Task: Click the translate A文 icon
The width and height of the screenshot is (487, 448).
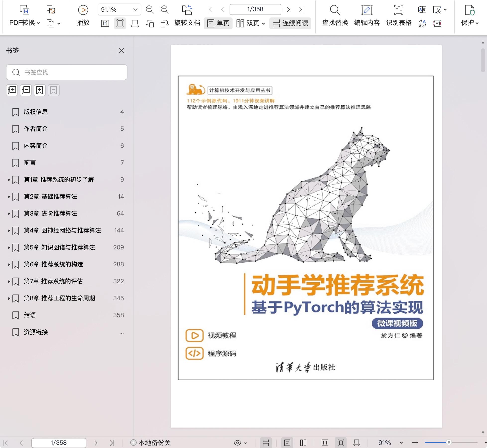Action: click(422, 10)
